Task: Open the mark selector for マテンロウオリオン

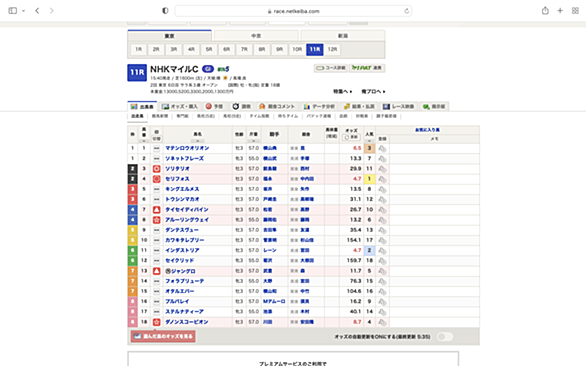Action: tap(157, 148)
